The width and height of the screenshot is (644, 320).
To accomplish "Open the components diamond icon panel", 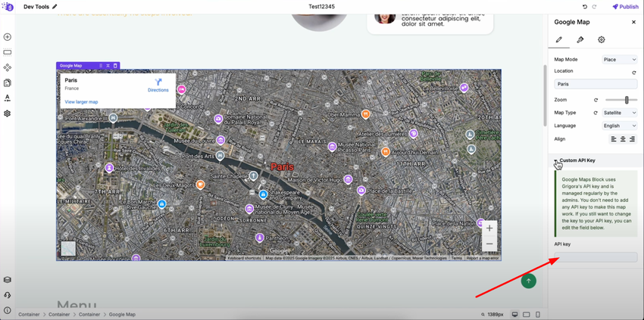I will (7, 67).
